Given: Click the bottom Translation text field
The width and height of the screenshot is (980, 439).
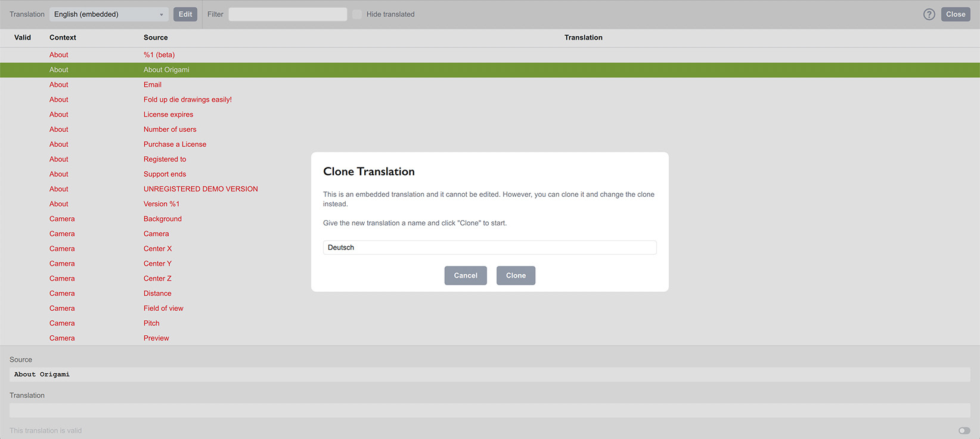Looking at the screenshot, I should click(x=489, y=410).
